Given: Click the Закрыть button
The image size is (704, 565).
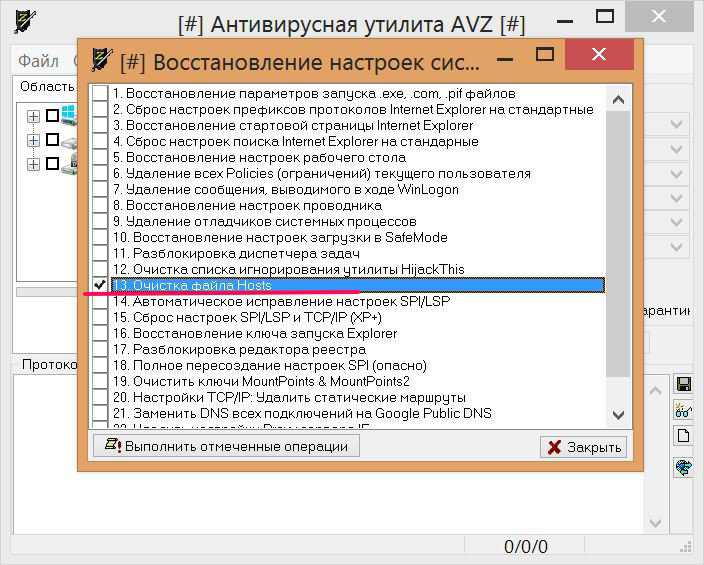Looking at the screenshot, I should (x=584, y=447).
